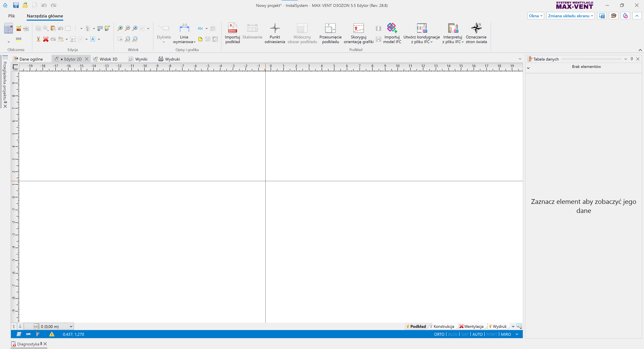644x349 pixels.
Task: Click the zoom window magnifier icon
Action: (127, 39)
